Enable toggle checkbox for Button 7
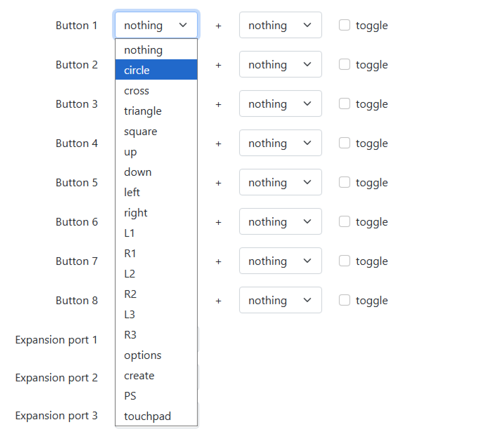Screen dimensions: 504x434 tap(345, 261)
